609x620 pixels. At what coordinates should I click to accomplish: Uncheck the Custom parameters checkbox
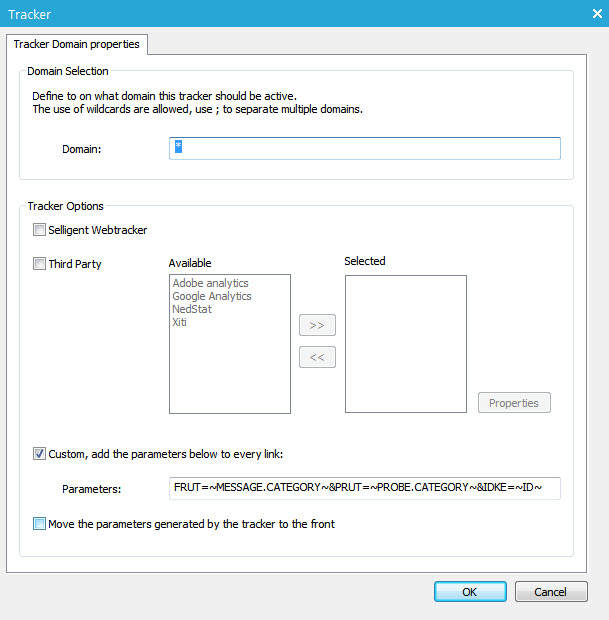(x=40, y=454)
